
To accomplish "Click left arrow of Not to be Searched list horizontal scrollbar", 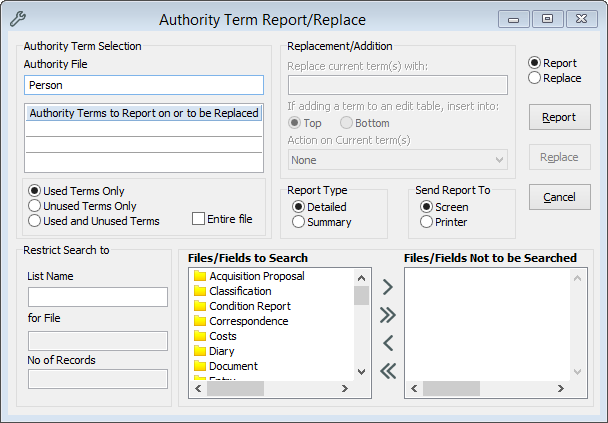I will pos(414,388).
